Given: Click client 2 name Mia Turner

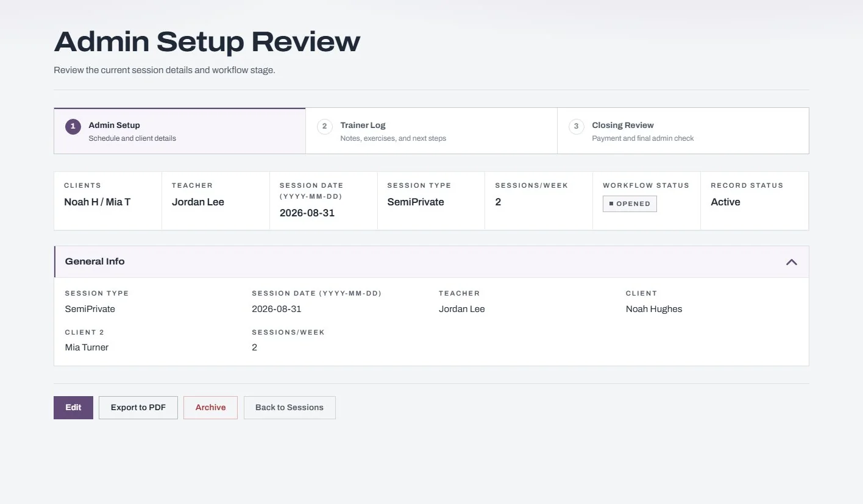Looking at the screenshot, I should point(87,347).
